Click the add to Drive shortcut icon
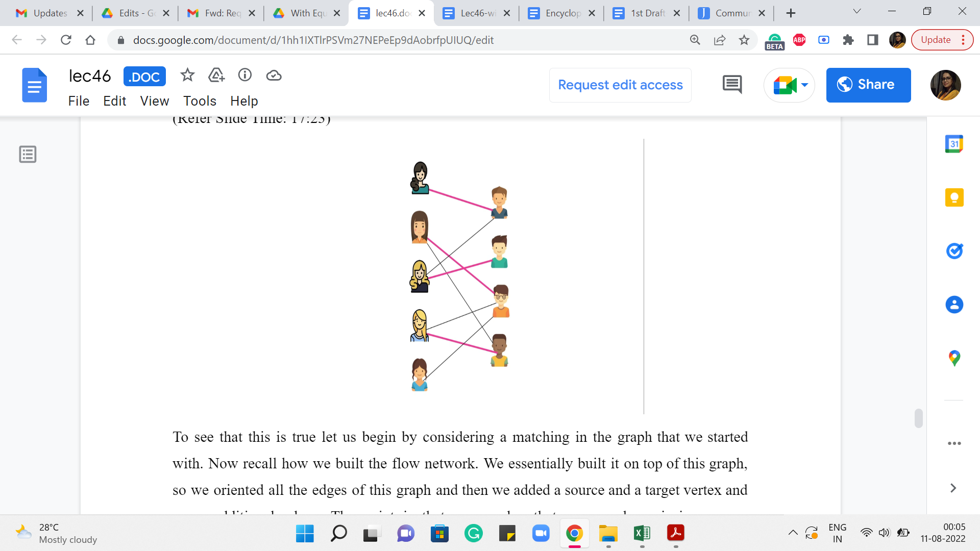Screen dimensions: 980x551 point(216,76)
